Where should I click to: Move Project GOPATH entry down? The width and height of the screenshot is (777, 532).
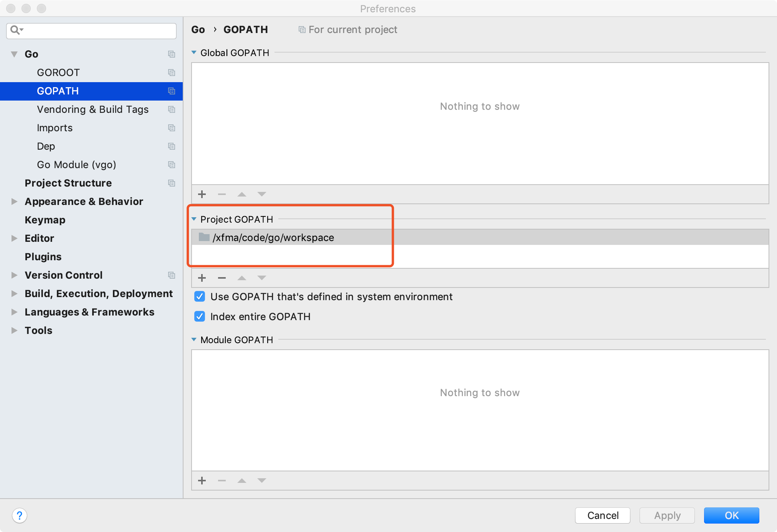[262, 278]
